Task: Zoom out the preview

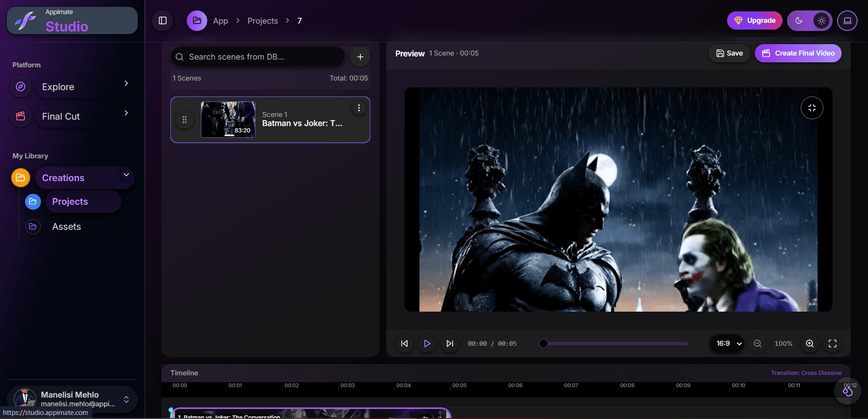Action: 758,343
